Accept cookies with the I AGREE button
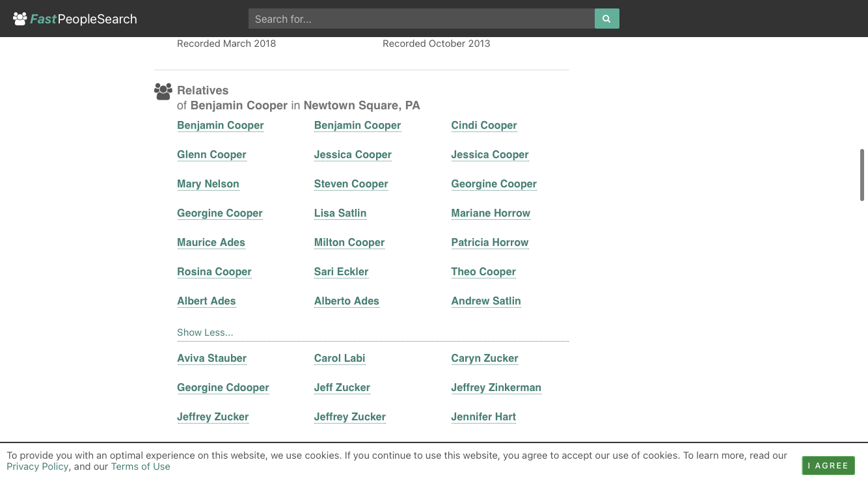The image size is (868, 488). pyautogui.click(x=828, y=465)
